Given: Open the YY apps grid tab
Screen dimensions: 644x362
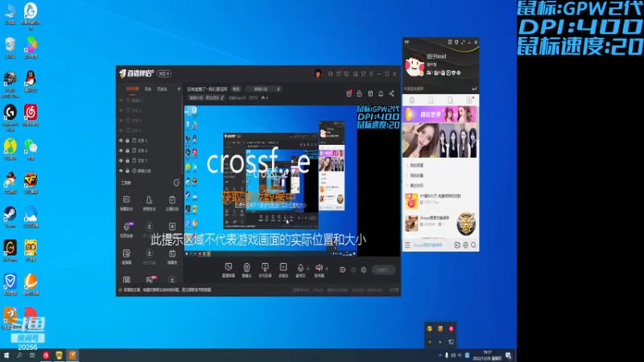Looking at the screenshot, I should click(469, 100).
